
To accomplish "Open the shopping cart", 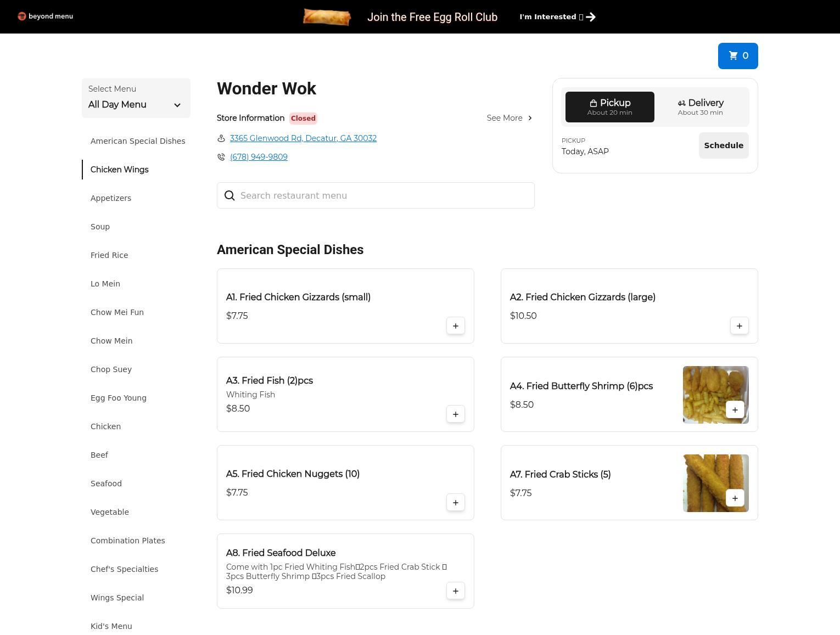I will pyautogui.click(x=737, y=56).
